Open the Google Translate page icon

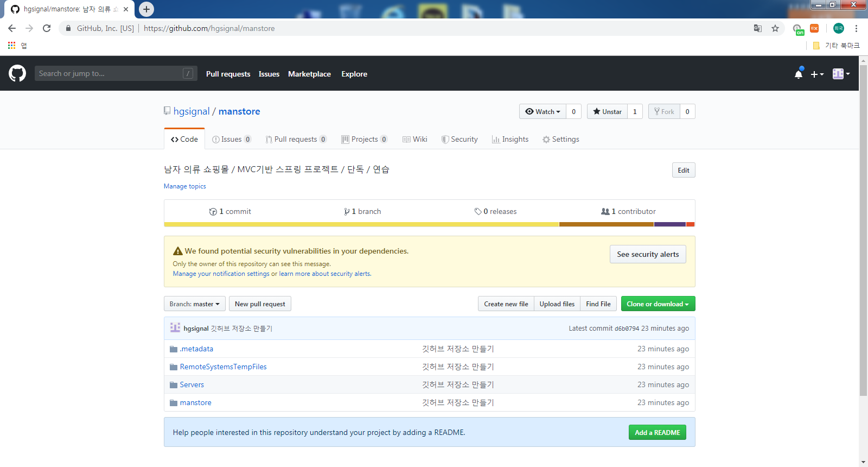(758, 28)
